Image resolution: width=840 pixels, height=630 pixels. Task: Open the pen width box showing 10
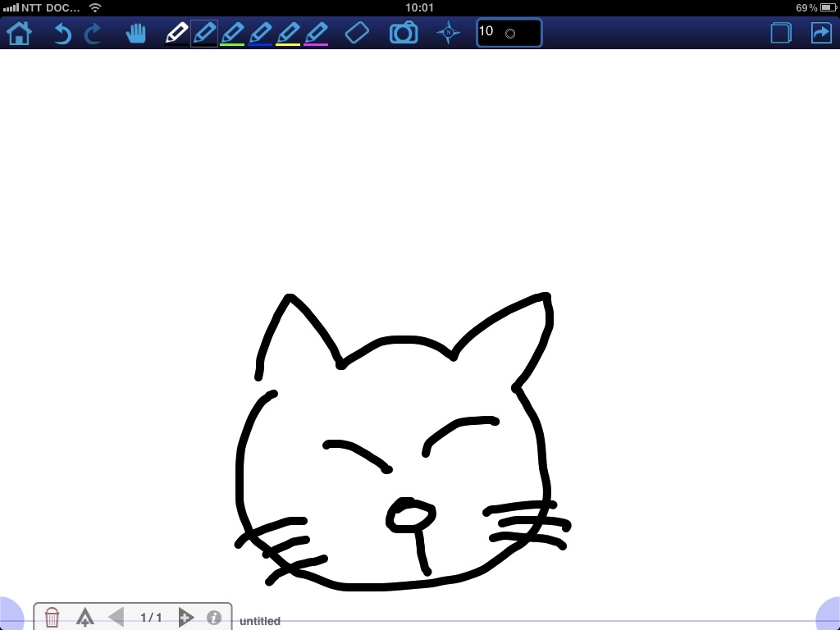click(509, 33)
